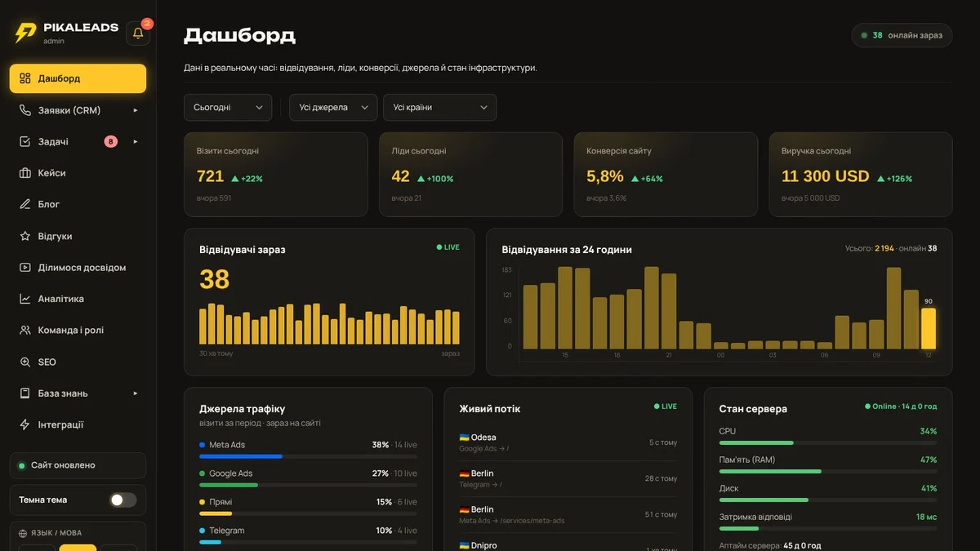The image size is (980, 551).
Task: Click the Дашборд grid icon
Action: [24, 79]
